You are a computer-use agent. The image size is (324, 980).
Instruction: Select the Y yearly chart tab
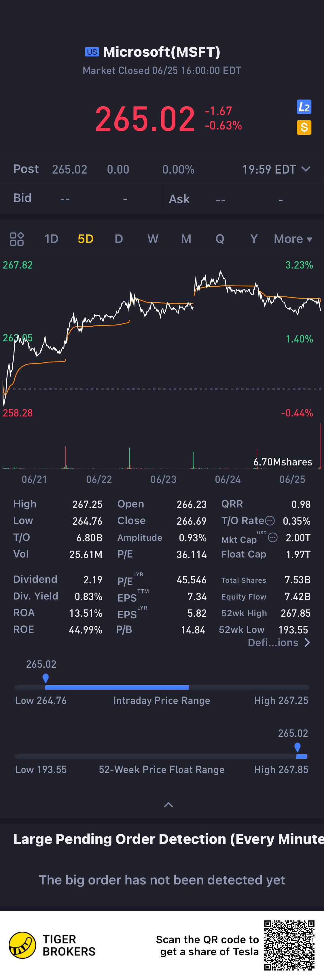point(254,239)
